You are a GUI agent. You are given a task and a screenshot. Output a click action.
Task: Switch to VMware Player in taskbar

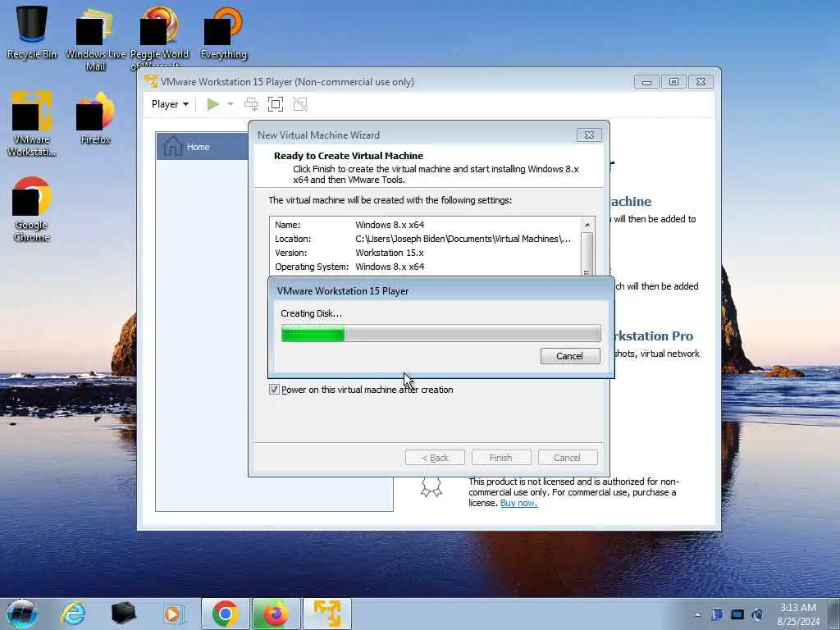click(x=327, y=614)
